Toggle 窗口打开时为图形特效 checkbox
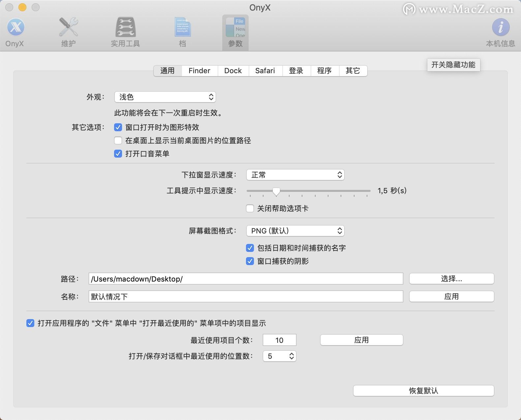 pos(118,127)
